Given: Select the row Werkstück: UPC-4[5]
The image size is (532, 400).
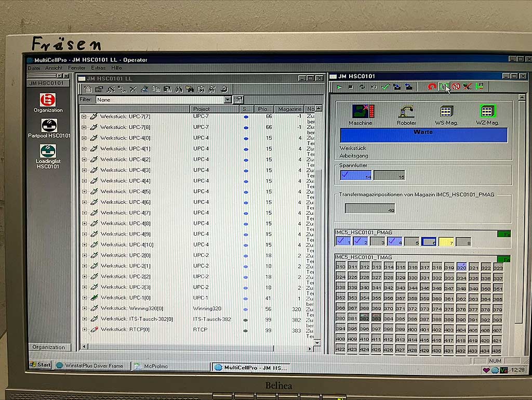Looking at the screenshot, I should point(197,191).
